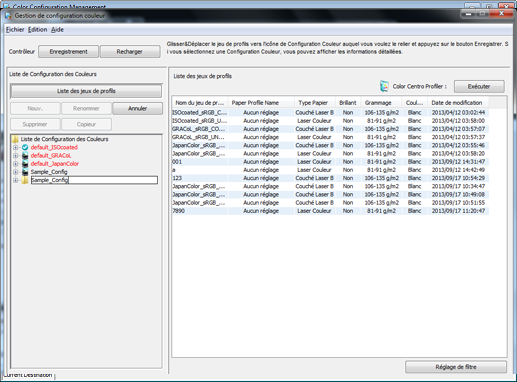Open Réglage de filtre
Viewport: 517px width, 382px height.
tap(456, 367)
